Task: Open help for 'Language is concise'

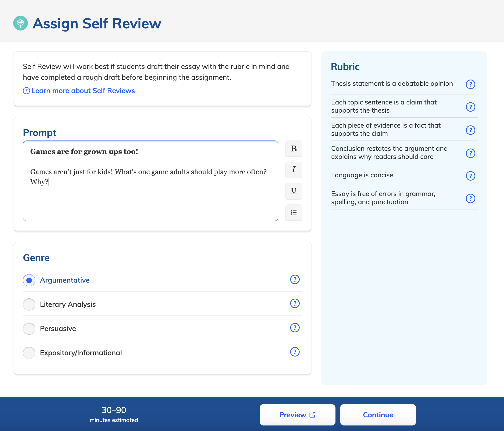Action: click(471, 176)
